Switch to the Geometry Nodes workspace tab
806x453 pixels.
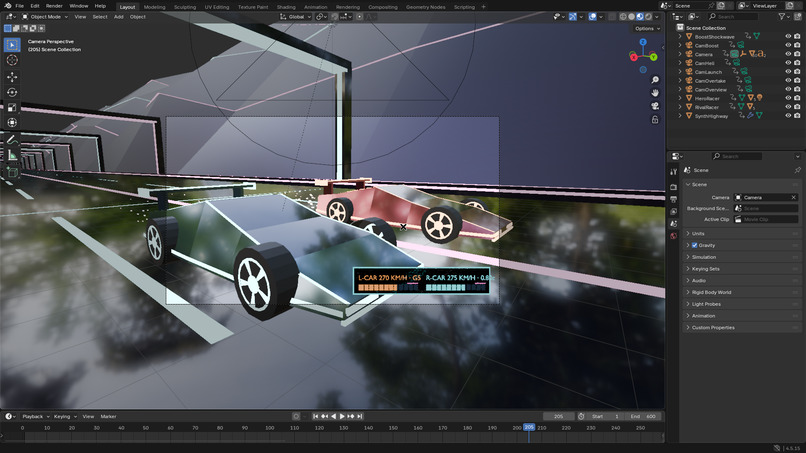(425, 7)
